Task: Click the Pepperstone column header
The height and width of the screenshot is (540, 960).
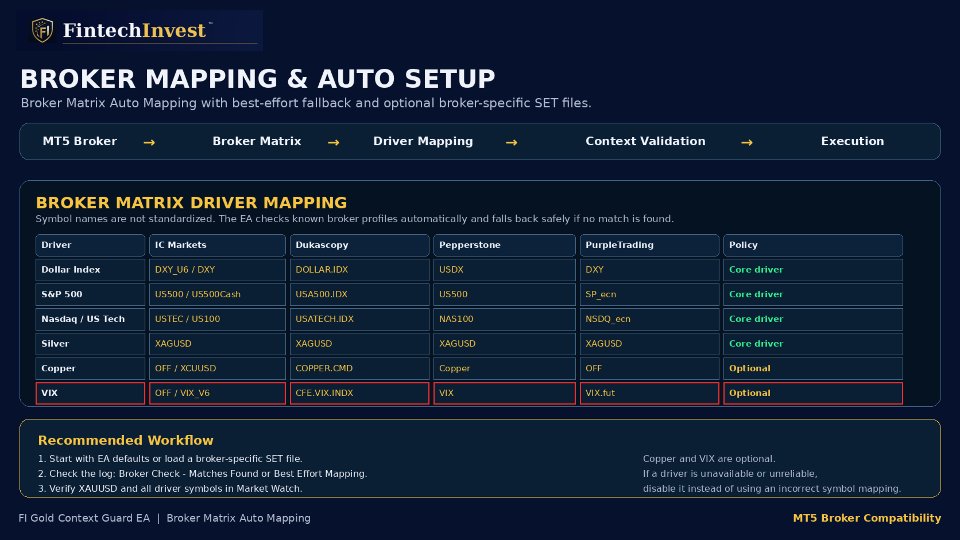Action: coord(504,245)
